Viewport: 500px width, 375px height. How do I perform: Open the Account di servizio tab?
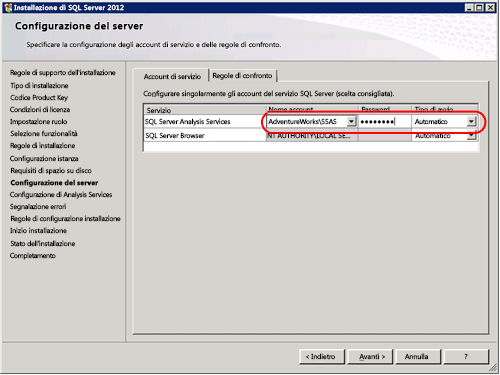pyautogui.click(x=172, y=76)
